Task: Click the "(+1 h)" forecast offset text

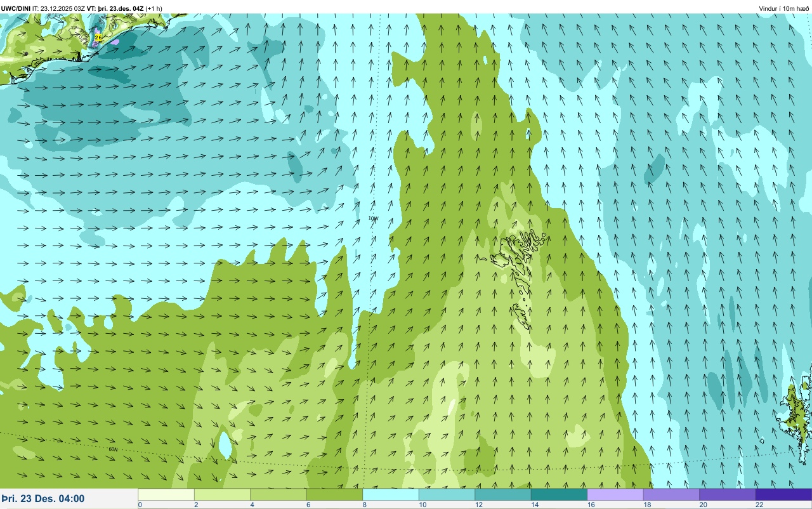Action: (154, 8)
